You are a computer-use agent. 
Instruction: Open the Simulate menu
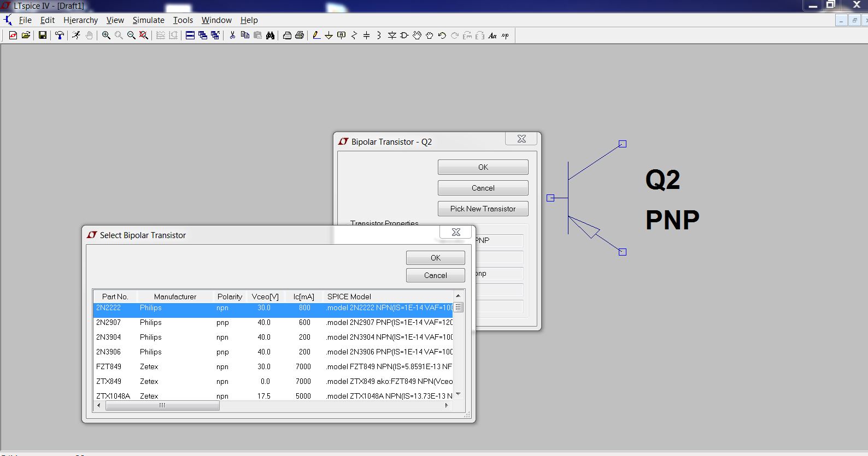[148, 20]
